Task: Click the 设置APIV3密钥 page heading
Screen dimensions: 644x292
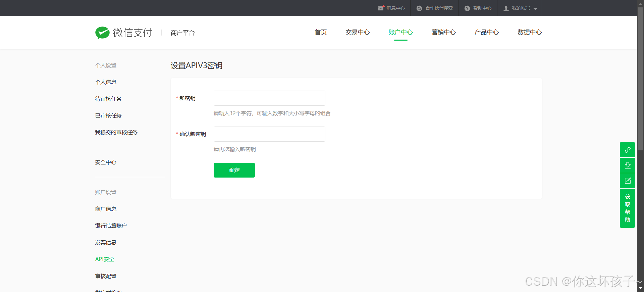Action: click(x=197, y=65)
